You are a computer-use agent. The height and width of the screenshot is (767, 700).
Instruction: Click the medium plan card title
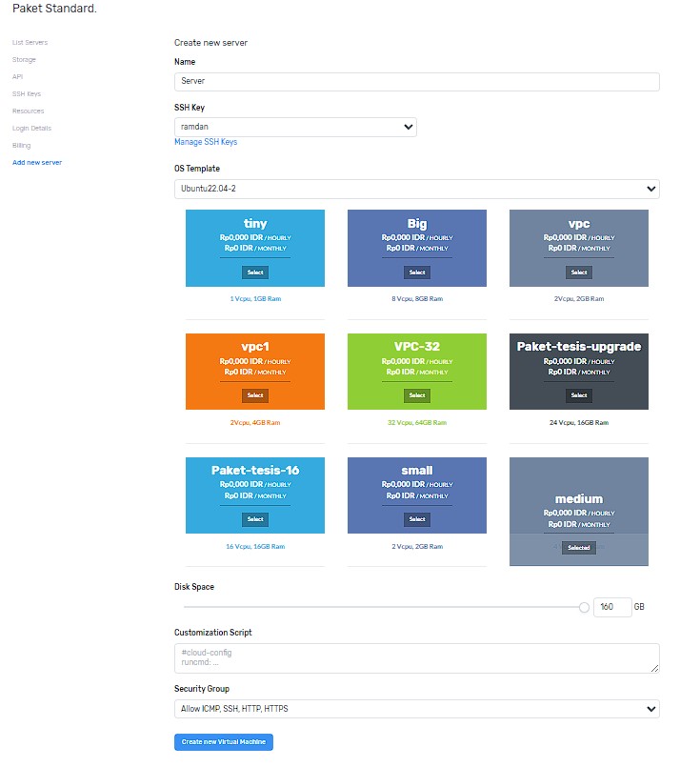coord(579,499)
